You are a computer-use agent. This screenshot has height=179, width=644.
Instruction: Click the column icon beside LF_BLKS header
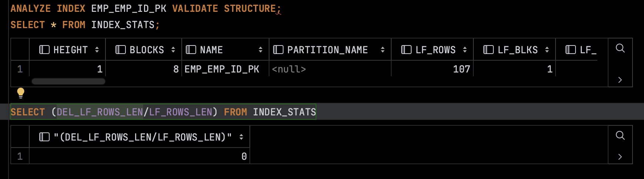(489, 50)
